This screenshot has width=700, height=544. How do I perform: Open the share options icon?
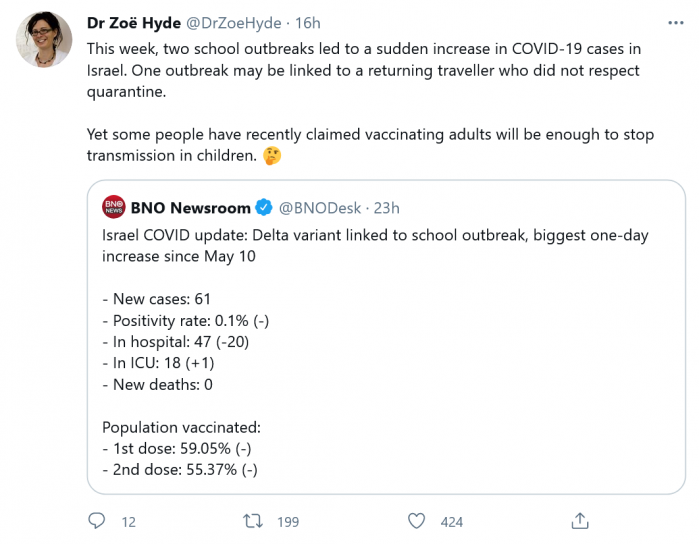point(579,521)
